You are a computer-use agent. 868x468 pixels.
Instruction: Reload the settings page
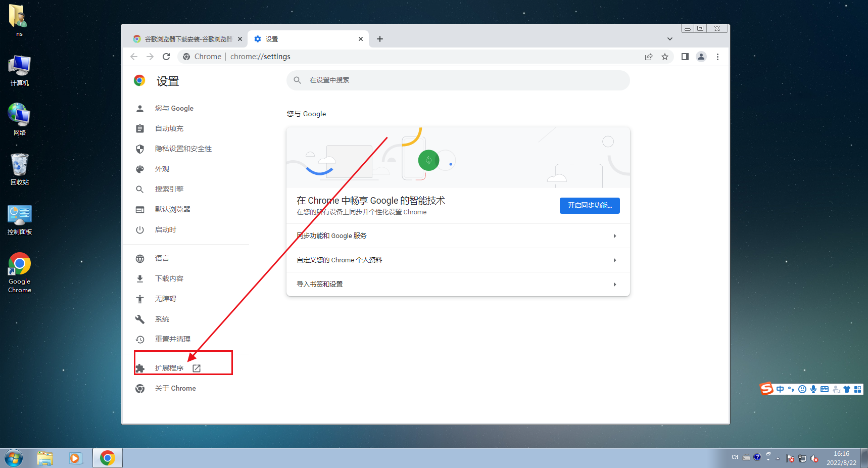pyautogui.click(x=166, y=57)
